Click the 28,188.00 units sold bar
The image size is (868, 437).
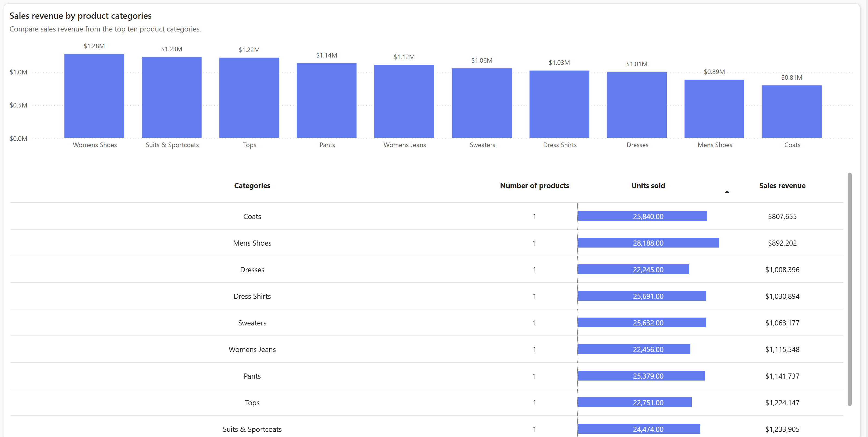(x=648, y=243)
